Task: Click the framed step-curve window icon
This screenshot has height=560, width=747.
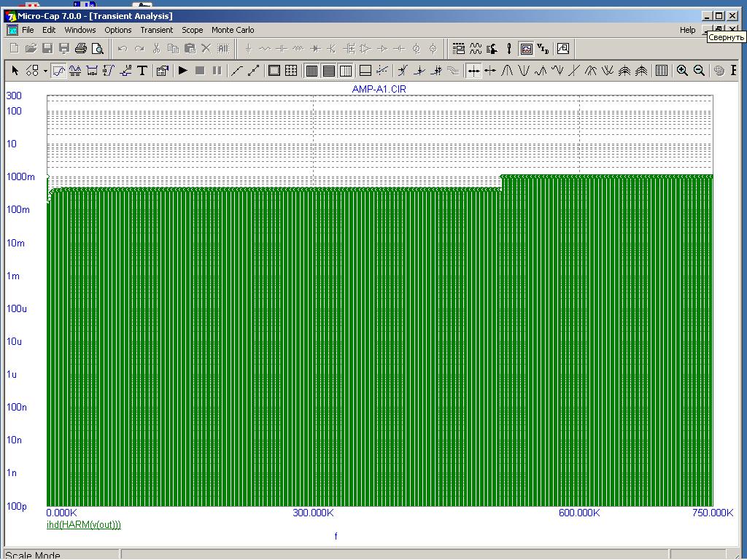Action: 563,48
